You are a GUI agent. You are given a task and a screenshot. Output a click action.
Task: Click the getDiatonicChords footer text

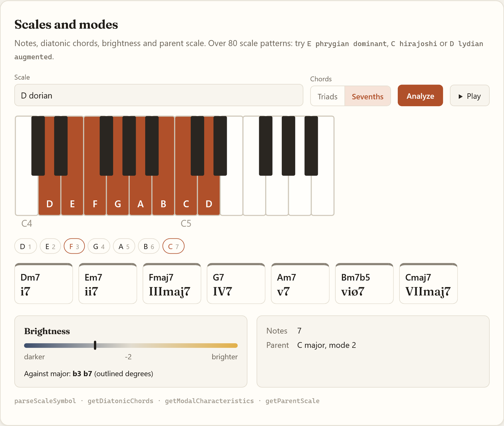(120, 401)
